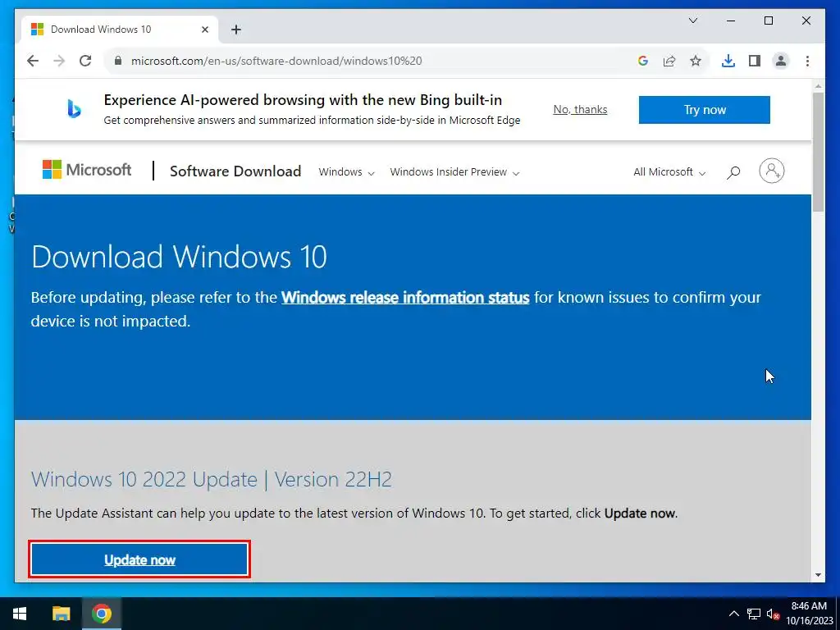Dismiss banner with No, thanks
Image resolution: width=840 pixels, height=630 pixels.
580,109
